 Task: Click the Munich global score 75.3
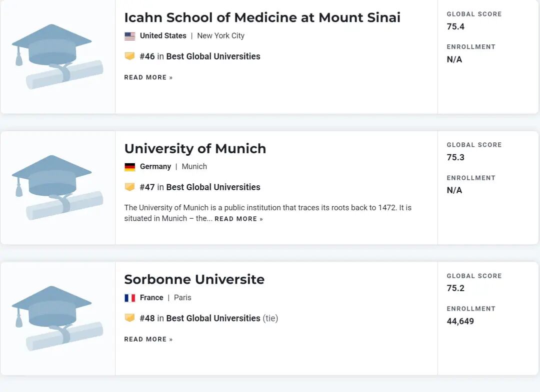coord(455,157)
